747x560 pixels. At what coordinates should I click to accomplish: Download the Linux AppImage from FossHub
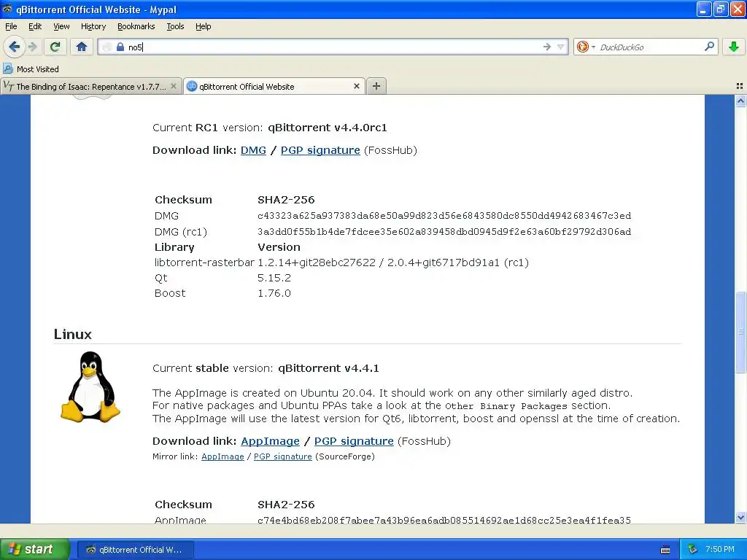(270, 441)
